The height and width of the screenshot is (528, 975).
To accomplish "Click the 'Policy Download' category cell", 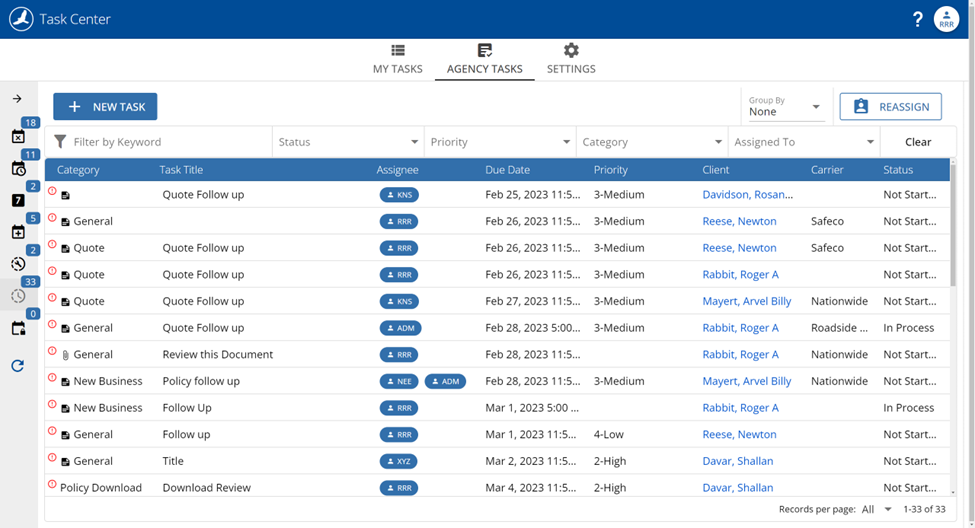I will pos(101,488).
